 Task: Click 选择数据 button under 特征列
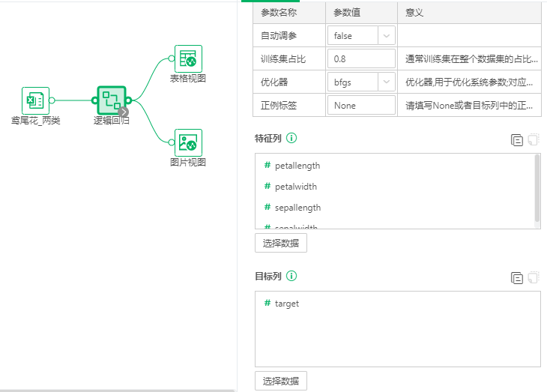(280, 243)
